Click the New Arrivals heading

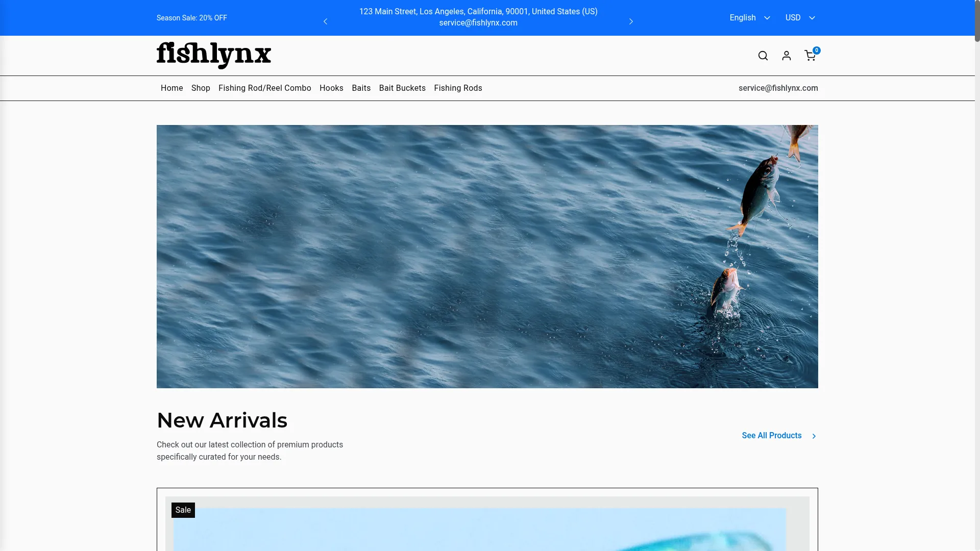point(222,420)
